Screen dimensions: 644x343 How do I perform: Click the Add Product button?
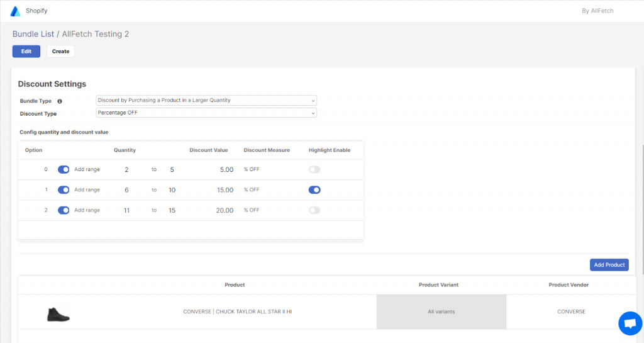pyautogui.click(x=609, y=265)
